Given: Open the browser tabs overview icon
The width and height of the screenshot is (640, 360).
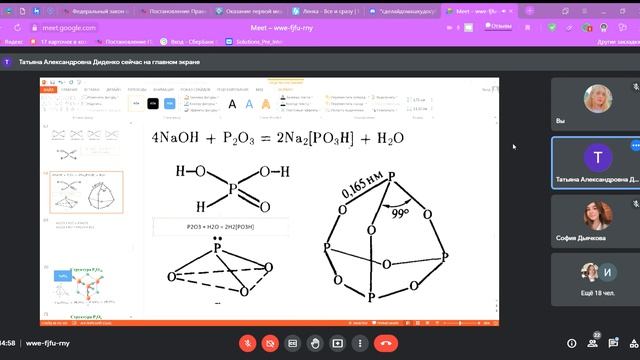Looking at the screenshot, I should (565, 11).
